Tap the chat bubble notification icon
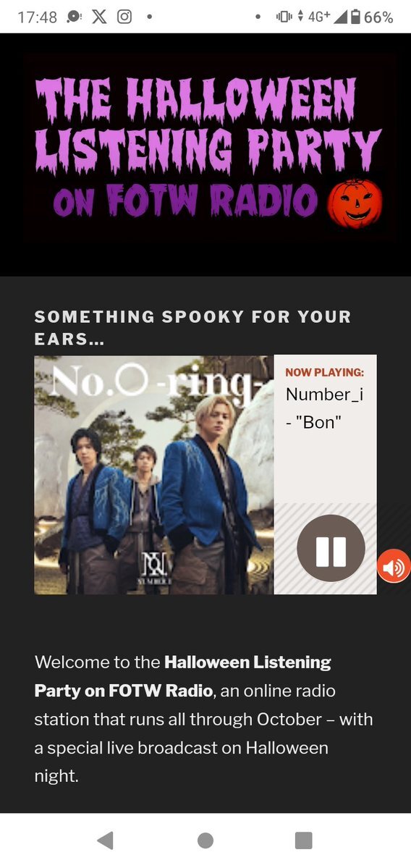Image resolution: width=411 pixels, height=868 pixels. pyautogui.click(x=74, y=17)
